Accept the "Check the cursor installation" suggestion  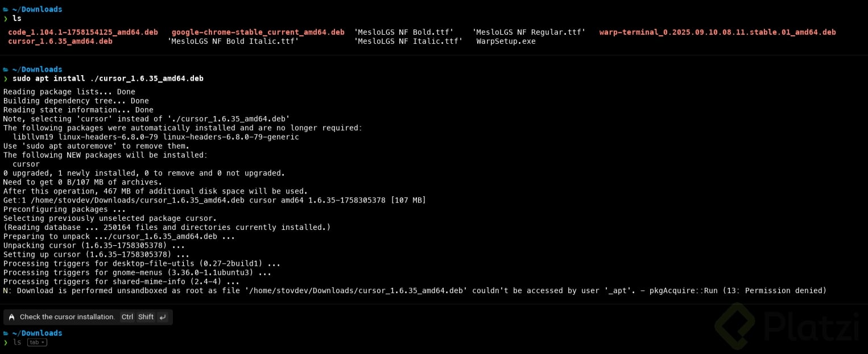tap(67, 317)
